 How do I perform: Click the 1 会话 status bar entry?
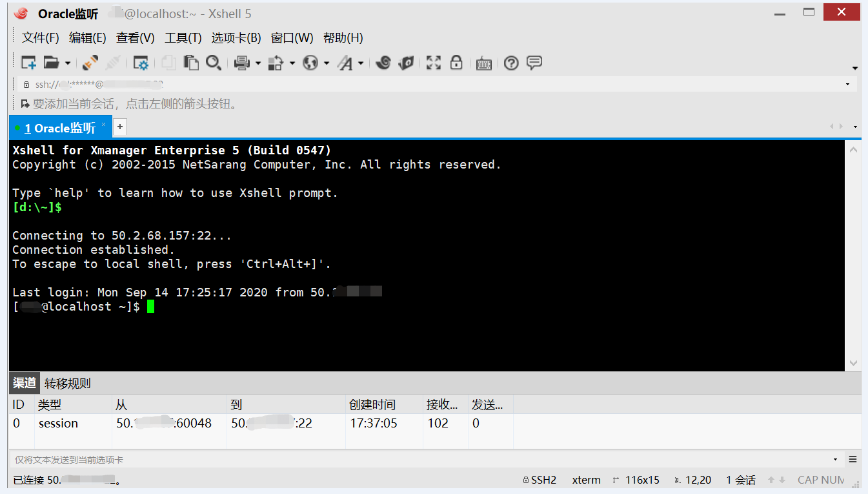(x=741, y=480)
